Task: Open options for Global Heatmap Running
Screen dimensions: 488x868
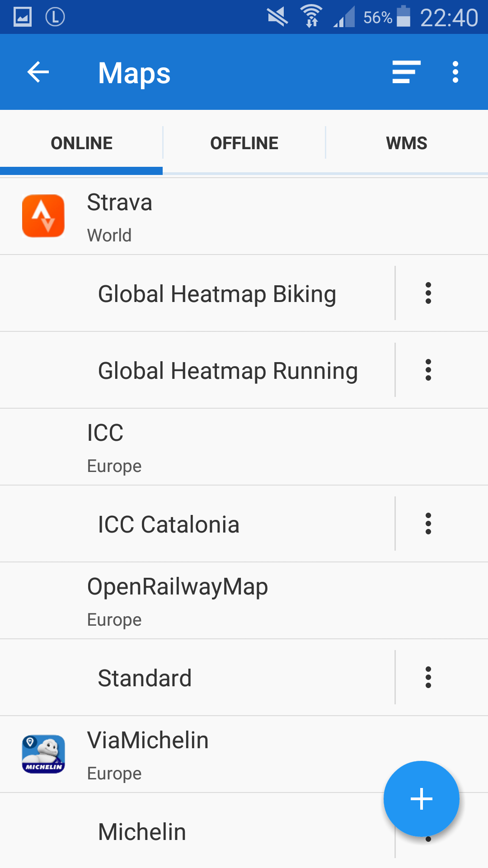Action: click(428, 370)
